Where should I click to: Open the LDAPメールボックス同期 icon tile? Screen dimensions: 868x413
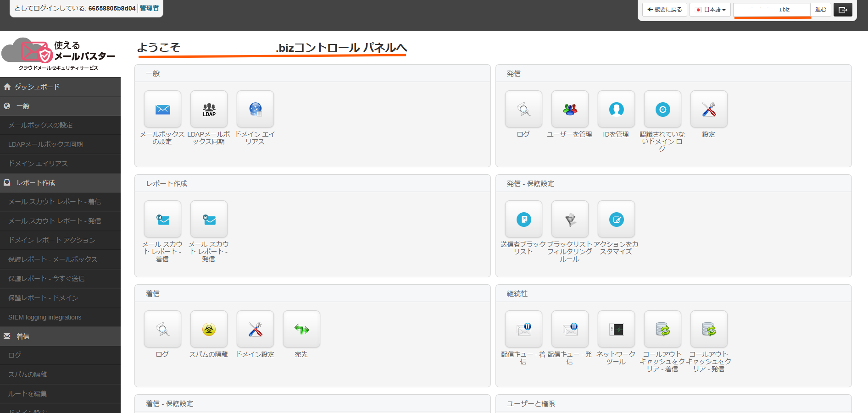209,109
